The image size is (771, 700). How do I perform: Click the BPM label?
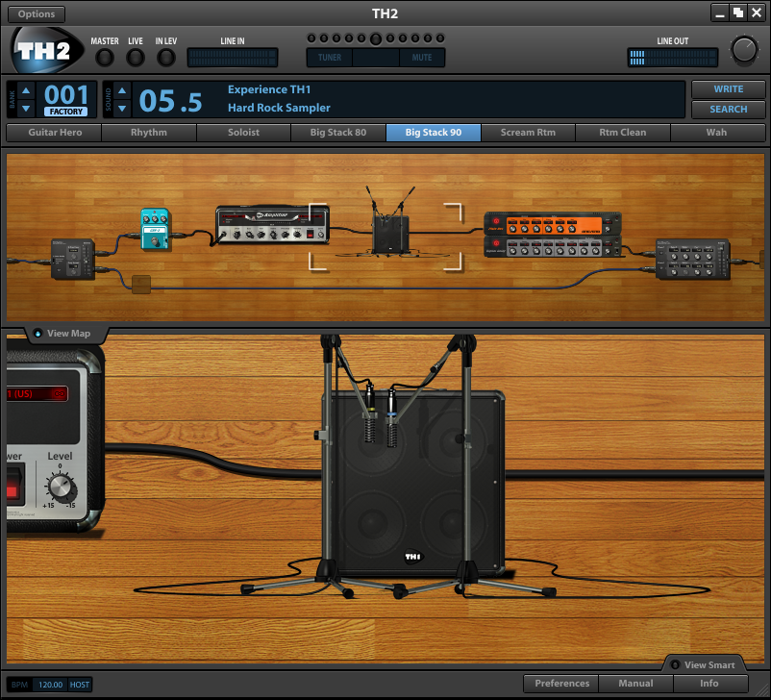tap(19, 685)
